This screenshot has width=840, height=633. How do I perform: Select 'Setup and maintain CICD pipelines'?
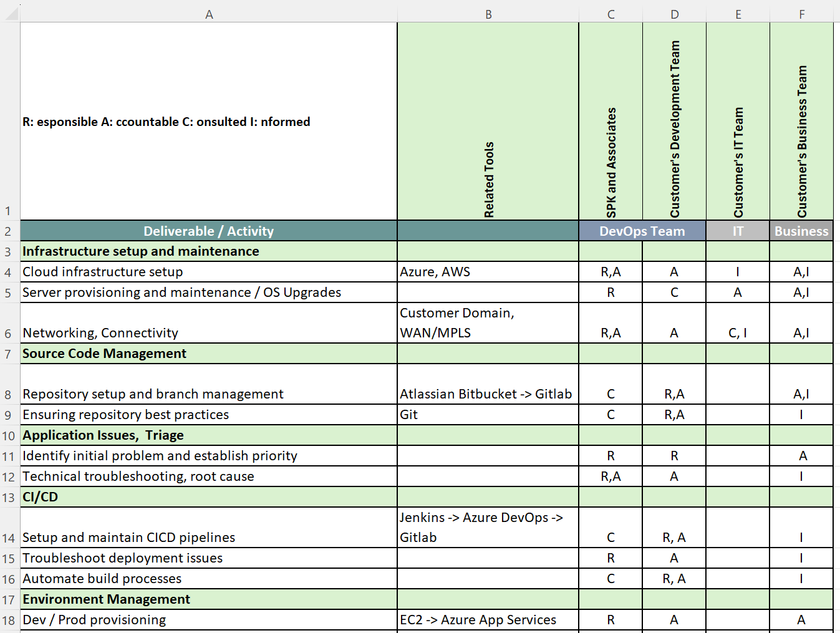(209, 528)
